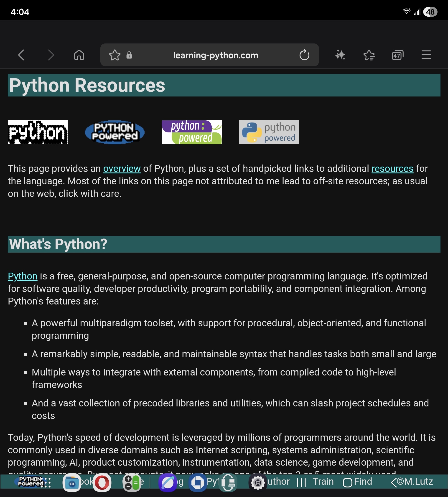Image resolution: width=448 pixels, height=497 pixels.
Task: Open the browser hamburger menu
Action: [426, 55]
